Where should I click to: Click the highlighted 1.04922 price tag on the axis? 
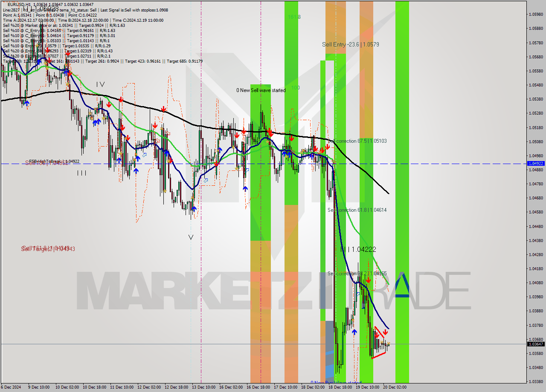click(x=536, y=163)
